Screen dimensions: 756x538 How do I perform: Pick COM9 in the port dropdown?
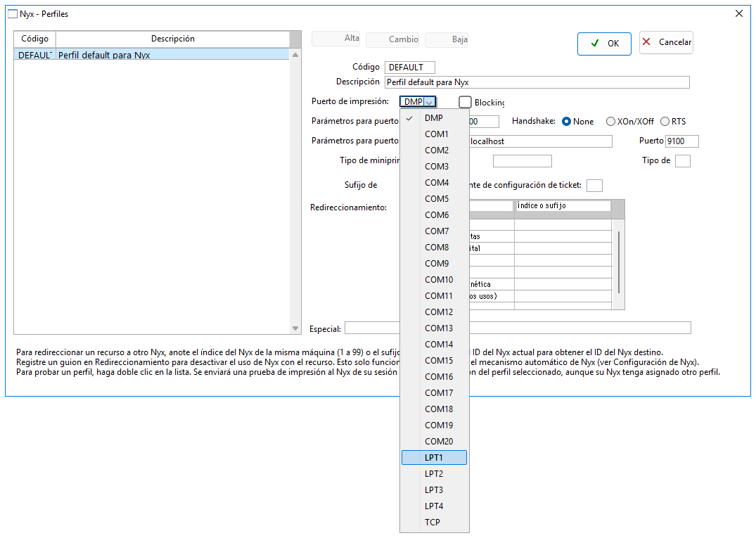click(434, 264)
